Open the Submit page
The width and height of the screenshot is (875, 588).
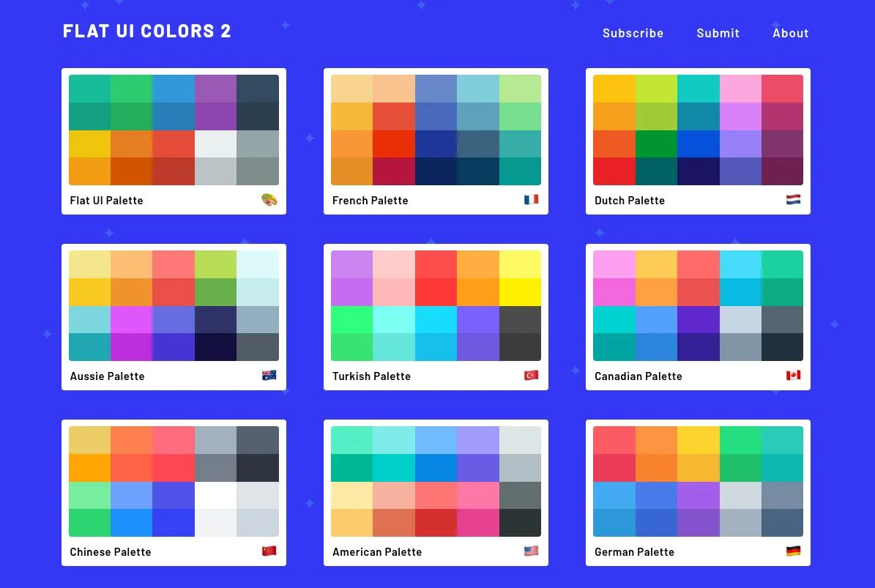click(718, 33)
